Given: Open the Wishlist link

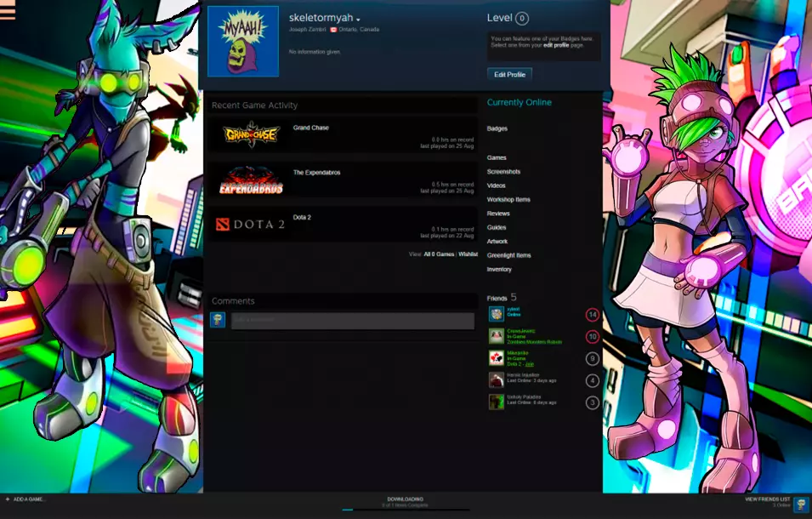Looking at the screenshot, I should 468,254.
